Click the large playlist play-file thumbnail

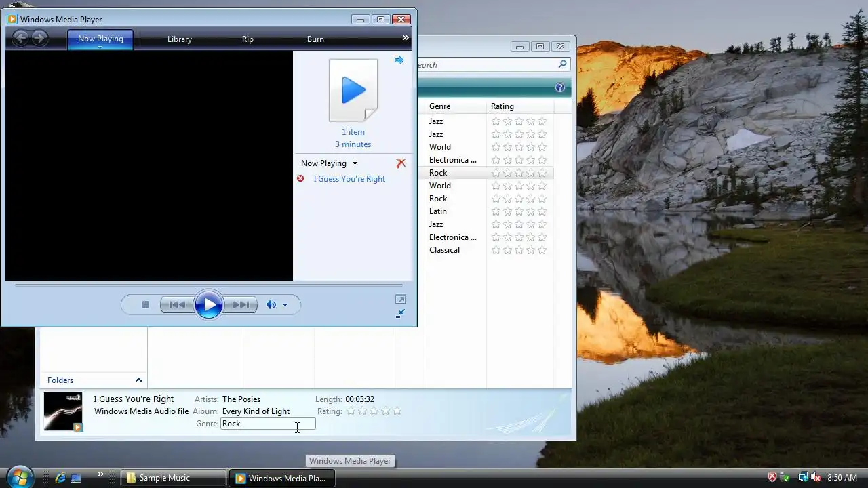pos(353,90)
